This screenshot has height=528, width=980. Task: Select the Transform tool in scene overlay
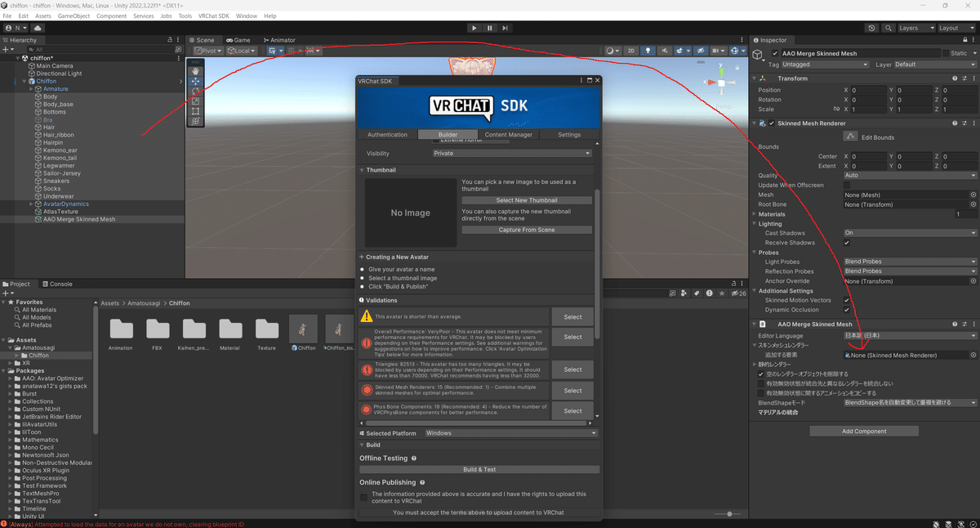tap(195, 121)
